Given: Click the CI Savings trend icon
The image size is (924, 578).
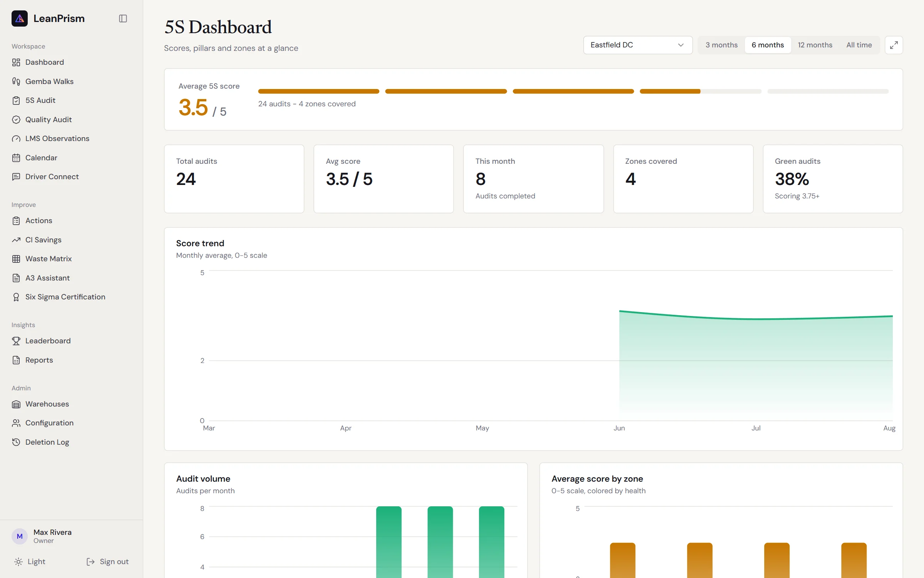Looking at the screenshot, I should (16, 240).
